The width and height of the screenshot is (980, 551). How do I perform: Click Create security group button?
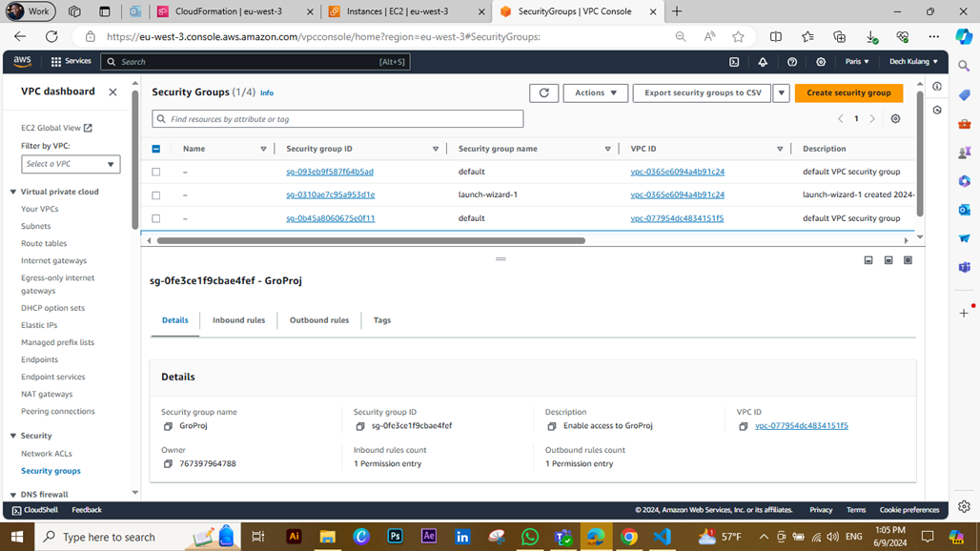[x=848, y=93]
